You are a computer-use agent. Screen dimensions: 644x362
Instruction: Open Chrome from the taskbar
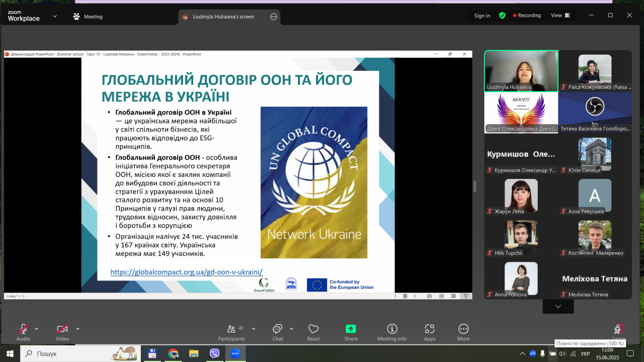point(173,354)
